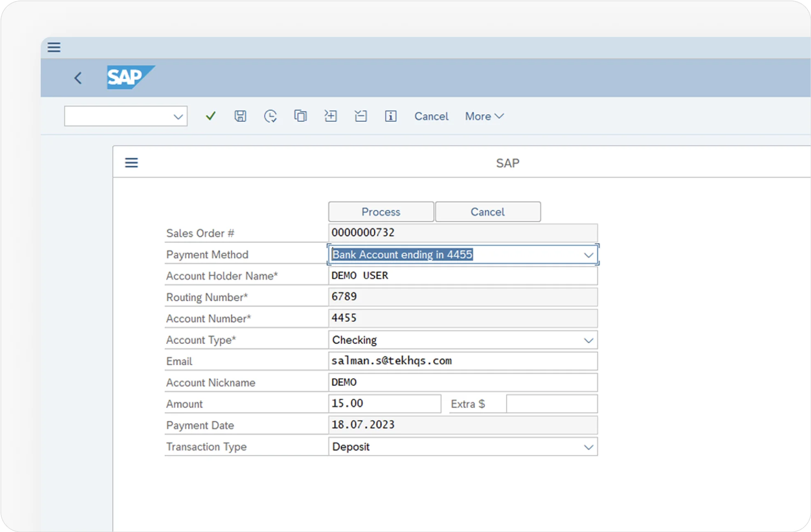Image resolution: width=811 pixels, height=532 pixels.
Task: Click the Process button
Action: pyautogui.click(x=381, y=212)
